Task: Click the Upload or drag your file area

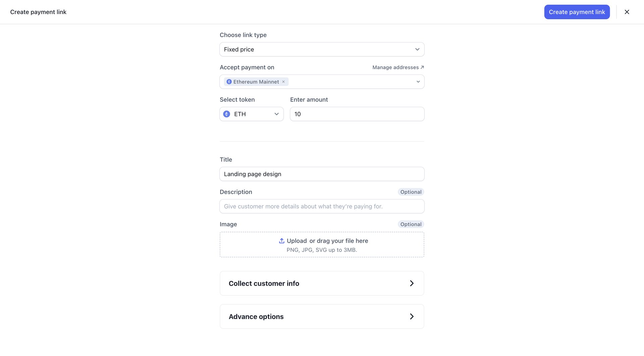Action: pos(322,244)
